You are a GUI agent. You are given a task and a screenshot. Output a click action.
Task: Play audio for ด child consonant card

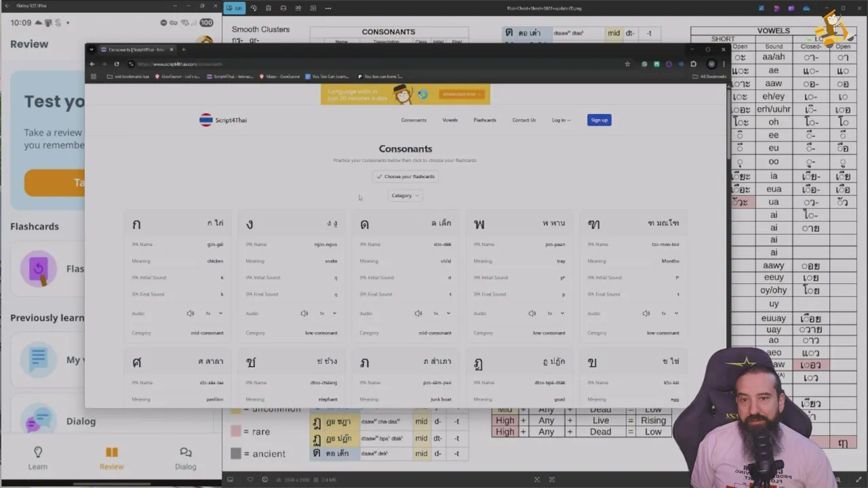tap(418, 313)
